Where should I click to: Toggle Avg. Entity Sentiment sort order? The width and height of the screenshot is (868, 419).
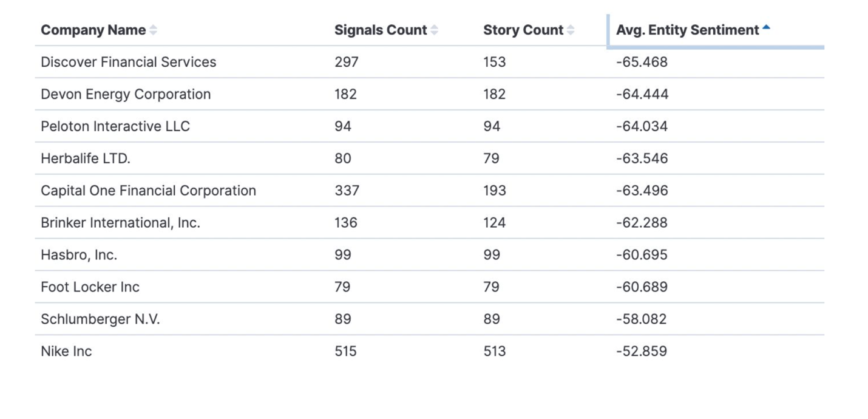point(688,30)
